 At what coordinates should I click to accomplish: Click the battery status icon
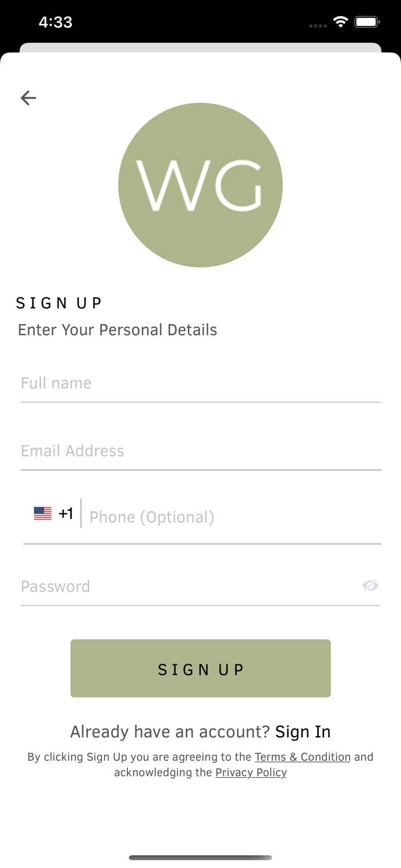click(x=367, y=23)
